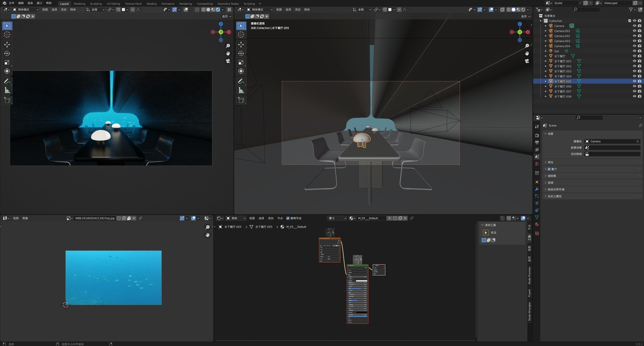Viewport: 644px width, 346px height.
Task: Select 水下餐厅.007 object in outliner
Action: 562,91
